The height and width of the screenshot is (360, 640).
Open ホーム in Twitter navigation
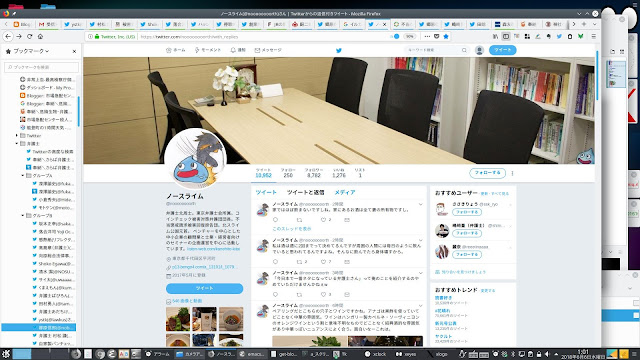(176, 50)
